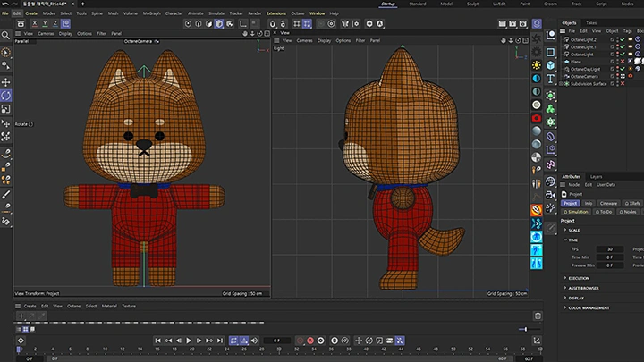This screenshot has height=362, width=644.
Task: Click the Null object icon
Action: 550,35
